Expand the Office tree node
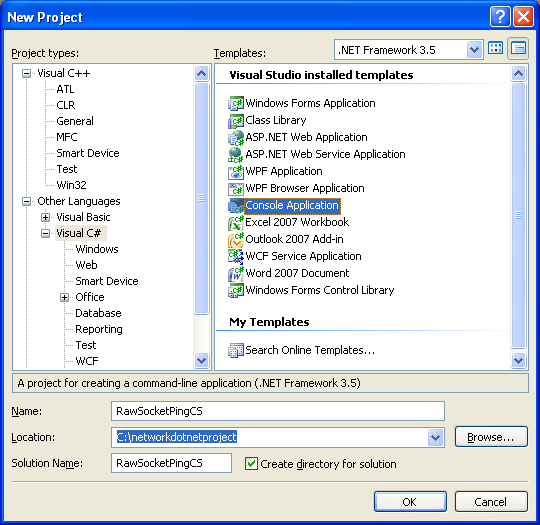This screenshot has width=540, height=525. tap(64, 297)
